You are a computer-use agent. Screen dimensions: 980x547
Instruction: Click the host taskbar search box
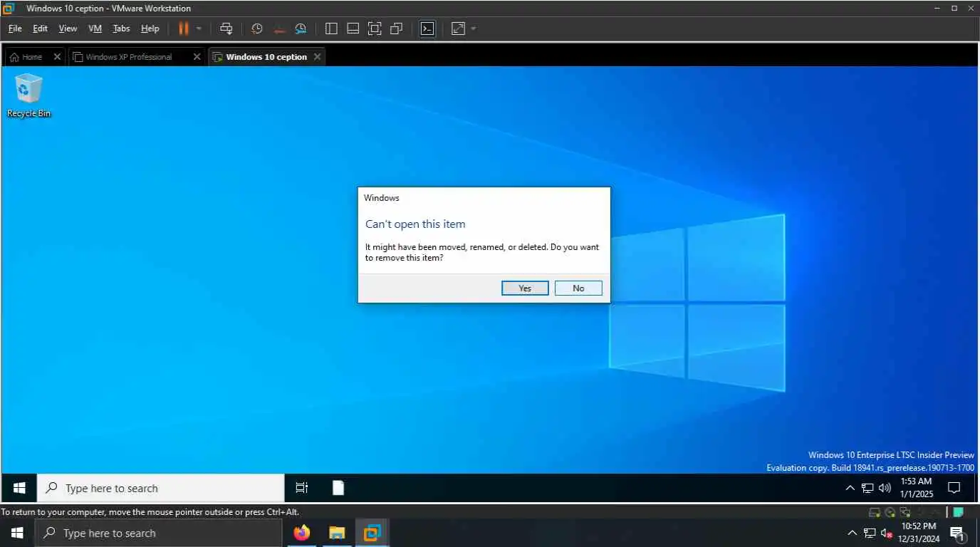tap(158, 533)
